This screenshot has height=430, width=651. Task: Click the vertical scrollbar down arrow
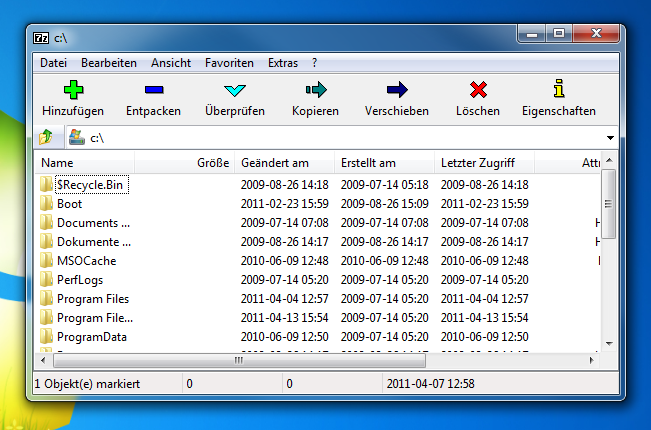click(x=609, y=346)
